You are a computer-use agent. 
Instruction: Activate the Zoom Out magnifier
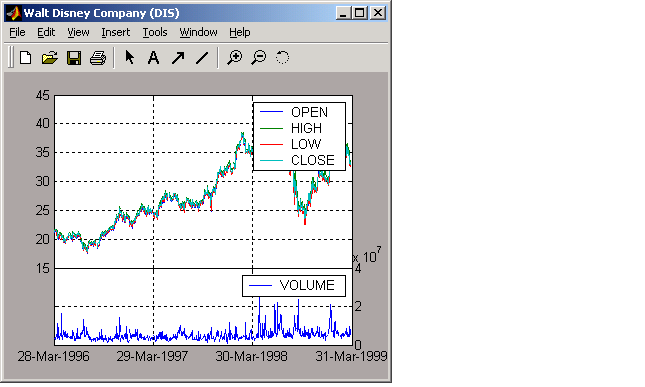click(259, 58)
